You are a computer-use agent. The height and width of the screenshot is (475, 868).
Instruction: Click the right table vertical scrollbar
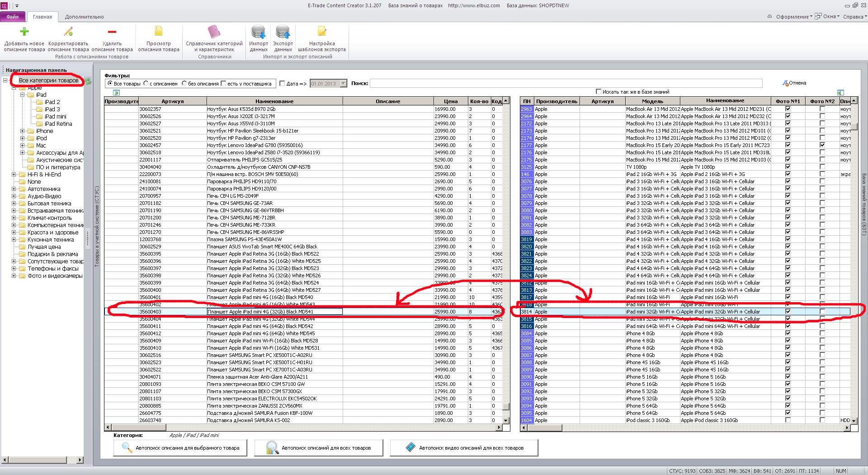[x=854, y=261]
